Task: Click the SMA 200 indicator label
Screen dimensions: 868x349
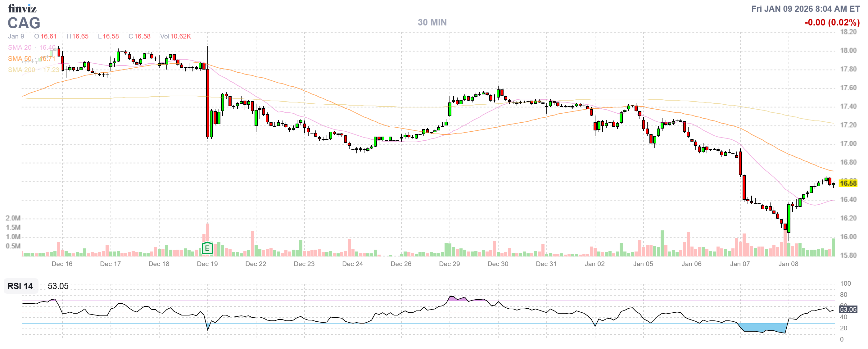Action: 21,70
